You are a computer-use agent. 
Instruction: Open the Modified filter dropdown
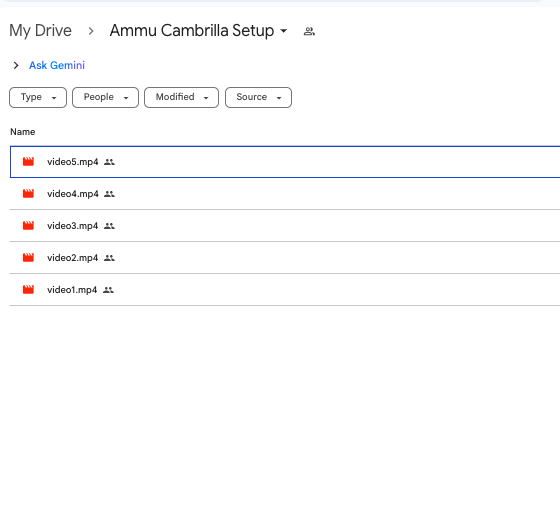click(x=181, y=97)
